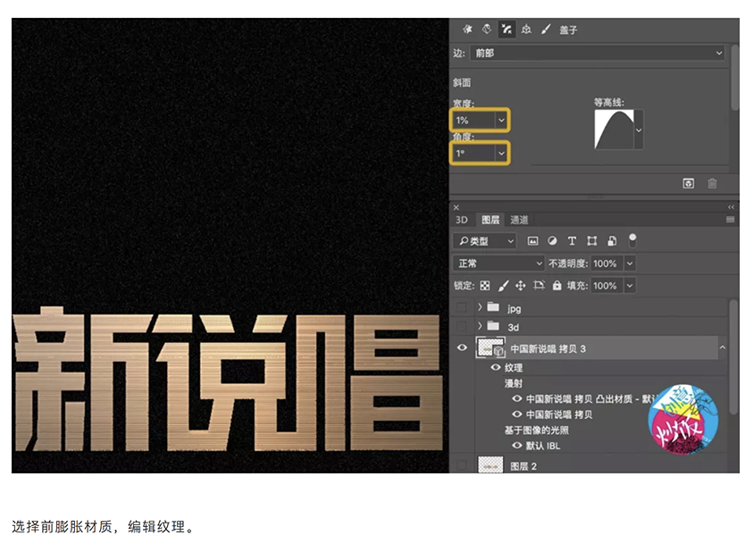754x560 pixels.
Task: Open the 类型 filter dropdown
Action: click(x=484, y=241)
